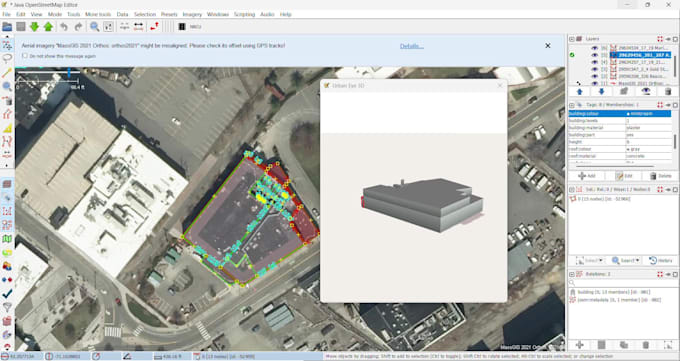Click the merge layers icon
The height and width of the screenshot is (361, 680).
tap(624, 91)
